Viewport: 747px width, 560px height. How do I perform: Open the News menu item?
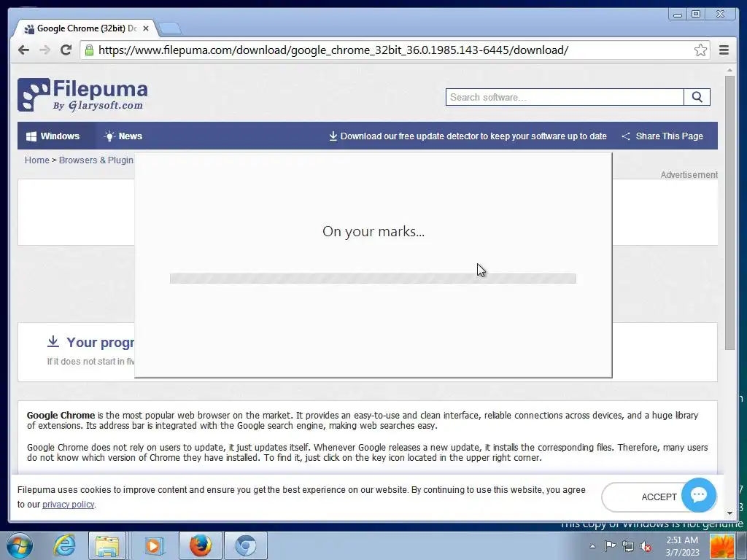point(123,136)
